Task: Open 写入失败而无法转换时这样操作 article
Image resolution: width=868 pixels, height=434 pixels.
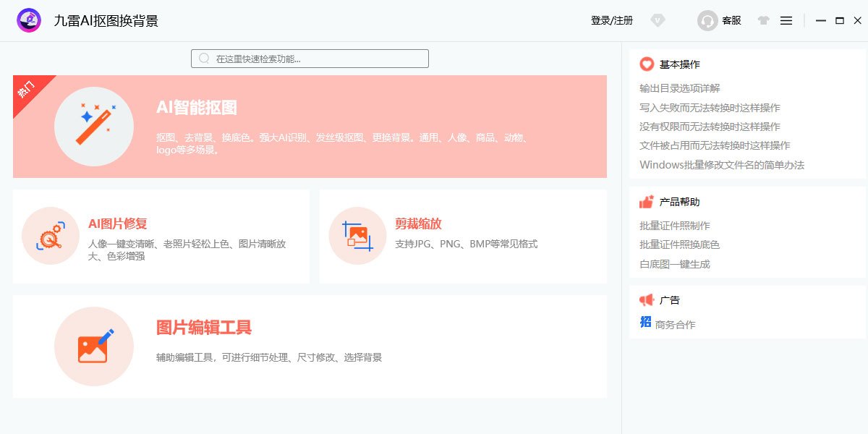Action: point(710,108)
